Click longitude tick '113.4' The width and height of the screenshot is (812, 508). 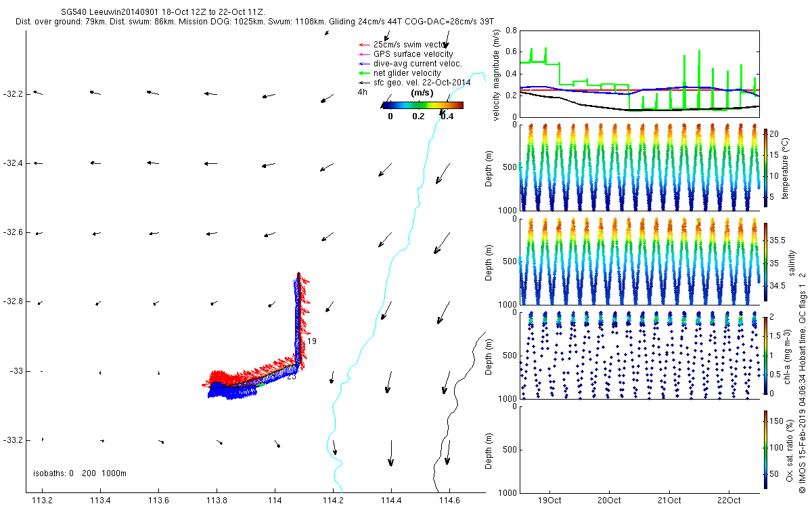click(x=100, y=501)
